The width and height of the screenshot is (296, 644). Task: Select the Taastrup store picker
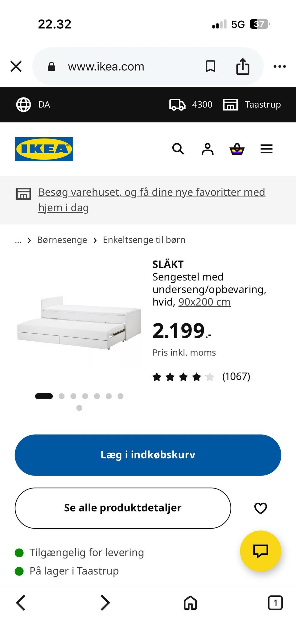tap(252, 105)
